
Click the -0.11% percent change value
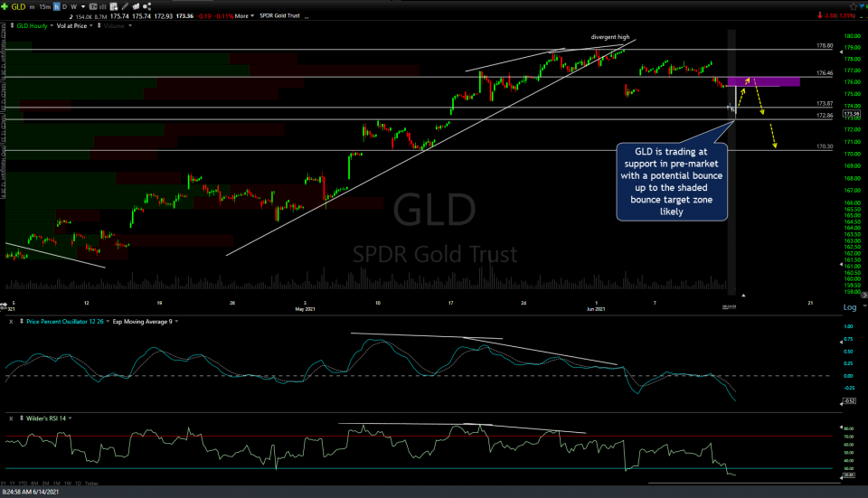tap(224, 16)
